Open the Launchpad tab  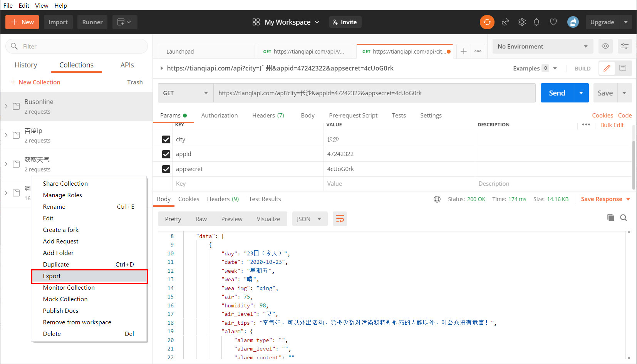(x=206, y=51)
